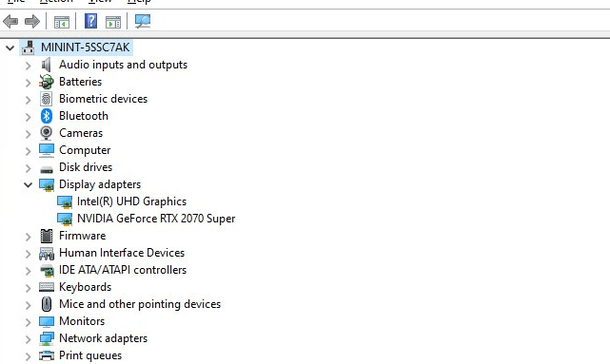Viewport: 610px width, 364px height.
Task: Expand the Audio inputs and outputs node
Action: tap(28, 66)
